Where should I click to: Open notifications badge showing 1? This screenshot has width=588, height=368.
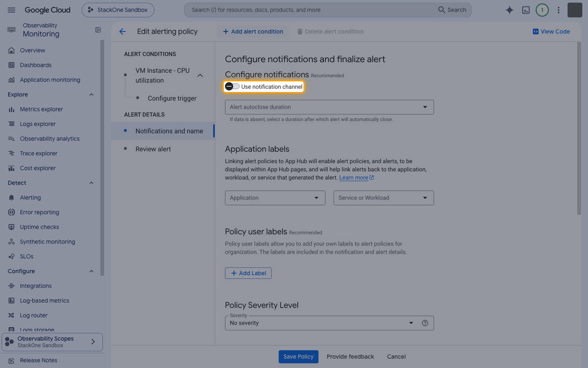click(542, 10)
